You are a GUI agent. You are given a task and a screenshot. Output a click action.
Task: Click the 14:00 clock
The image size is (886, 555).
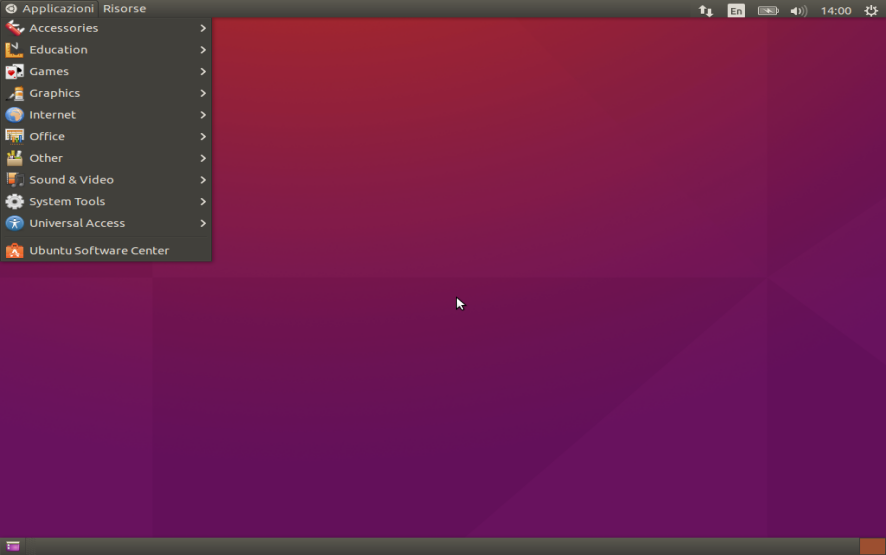[x=835, y=10]
